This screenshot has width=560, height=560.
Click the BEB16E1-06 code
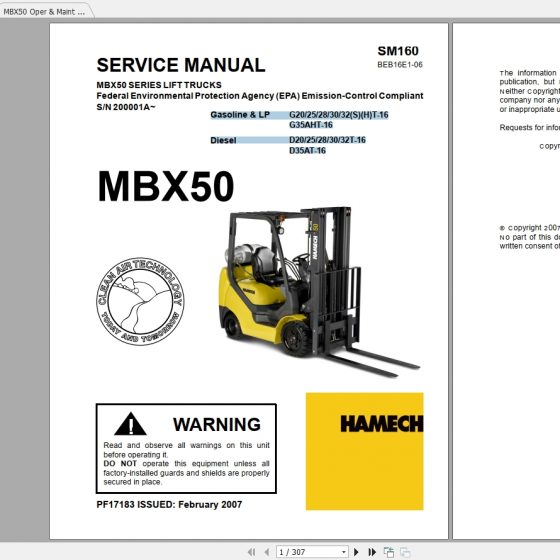[x=400, y=65]
